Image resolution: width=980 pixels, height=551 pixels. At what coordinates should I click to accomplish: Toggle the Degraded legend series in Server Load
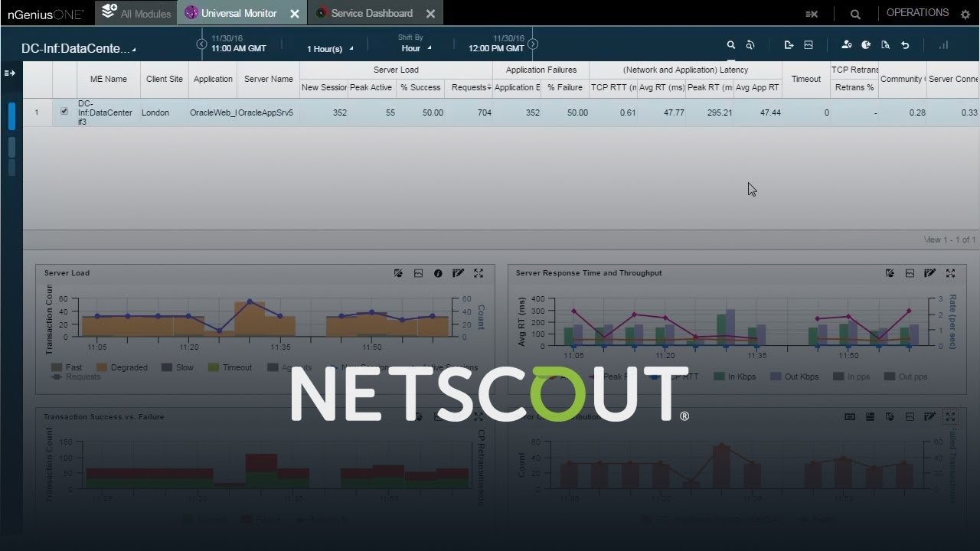pos(122,367)
